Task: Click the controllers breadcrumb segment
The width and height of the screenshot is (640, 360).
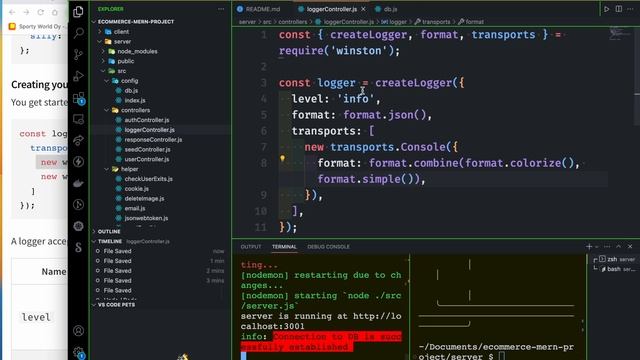Action: point(293,22)
